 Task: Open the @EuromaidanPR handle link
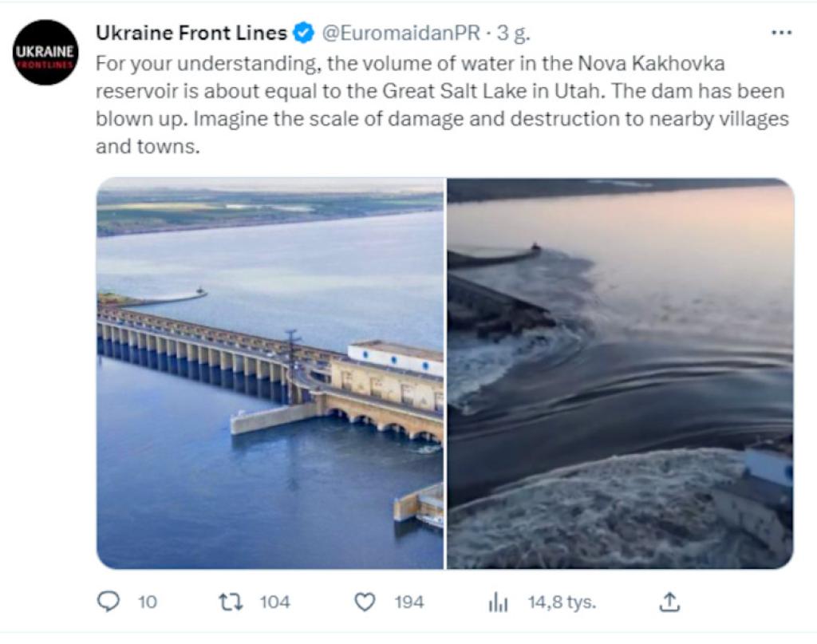pyautogui.click(x=401, y=34)
